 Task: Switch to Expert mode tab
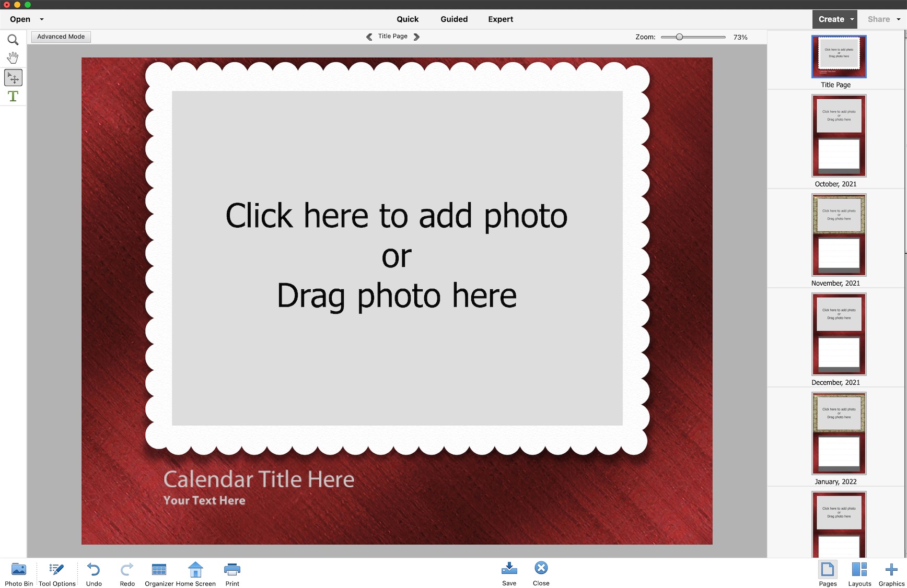click(501, 19)
